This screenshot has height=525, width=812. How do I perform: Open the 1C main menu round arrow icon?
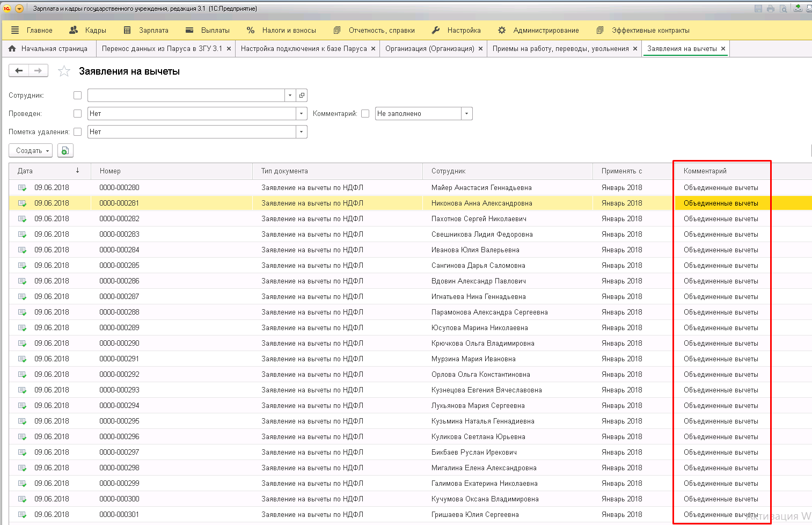click(19, 9)
